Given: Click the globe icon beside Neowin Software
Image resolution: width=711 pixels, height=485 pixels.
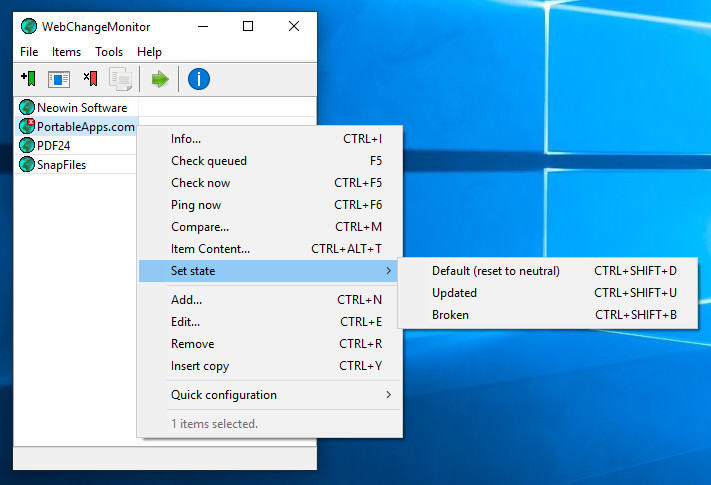Looking at the screenshot, I should point(27,108).
